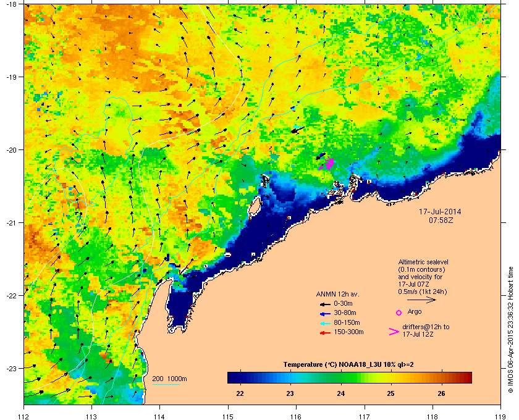Click the colorbar tick label 23
Screen dimensions: 519x420
tap(290, 393)
